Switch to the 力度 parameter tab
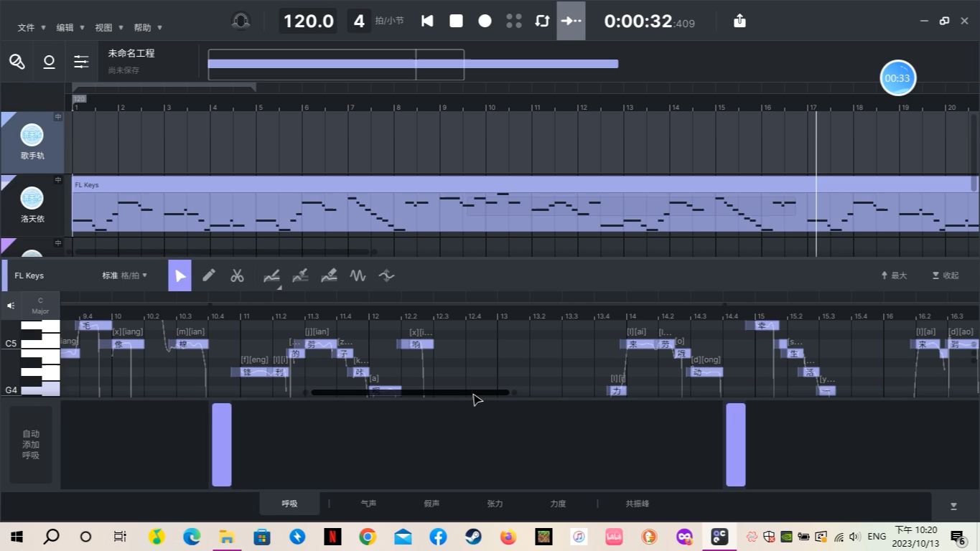 pyautogui.click(x=558, y=504)
